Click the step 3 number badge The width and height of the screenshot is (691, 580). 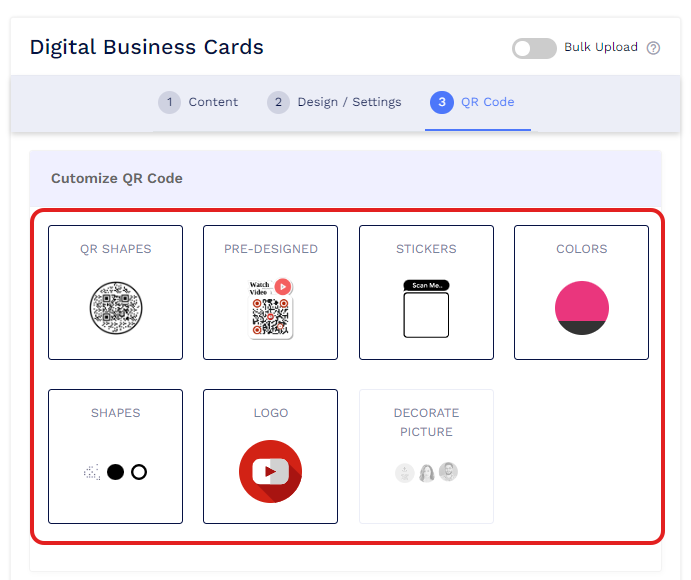pyautogui.click(x=441, y=102)
